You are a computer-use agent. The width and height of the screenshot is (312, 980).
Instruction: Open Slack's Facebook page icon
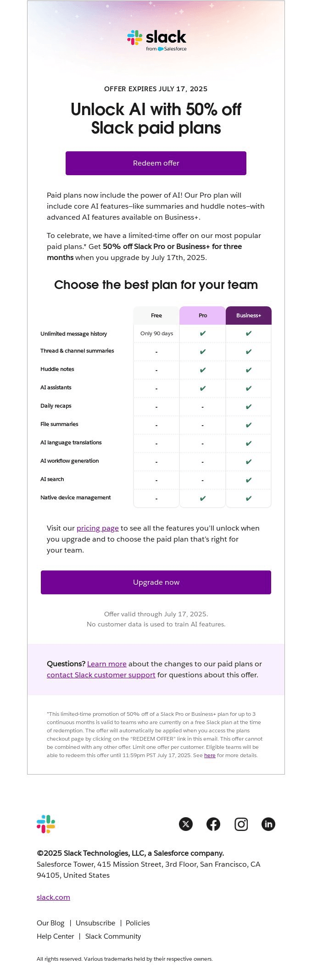pos(213,824)
